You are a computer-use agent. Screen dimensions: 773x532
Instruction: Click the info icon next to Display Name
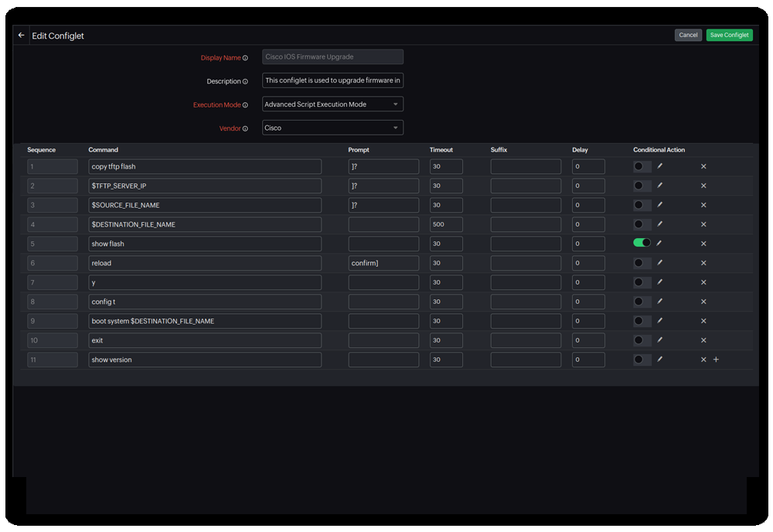pyautogui.click(x=246, y=58)
